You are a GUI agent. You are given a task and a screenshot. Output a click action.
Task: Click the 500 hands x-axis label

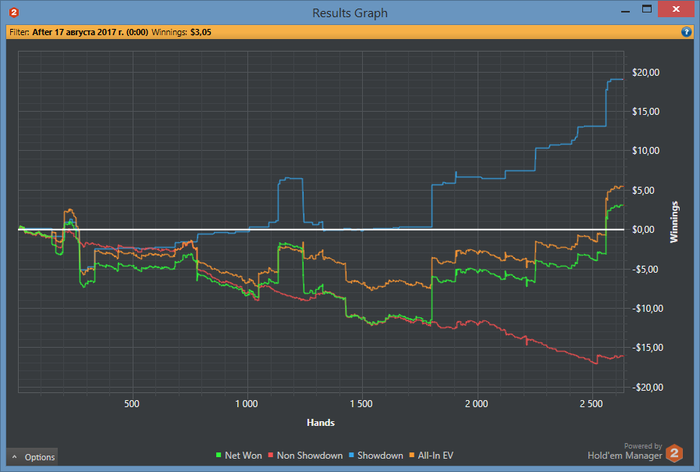(132, 404)
